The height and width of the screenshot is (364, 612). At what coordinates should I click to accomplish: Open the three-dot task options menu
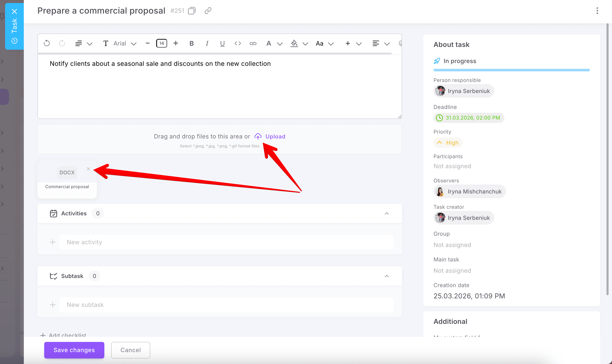click(x=597, y=11)
